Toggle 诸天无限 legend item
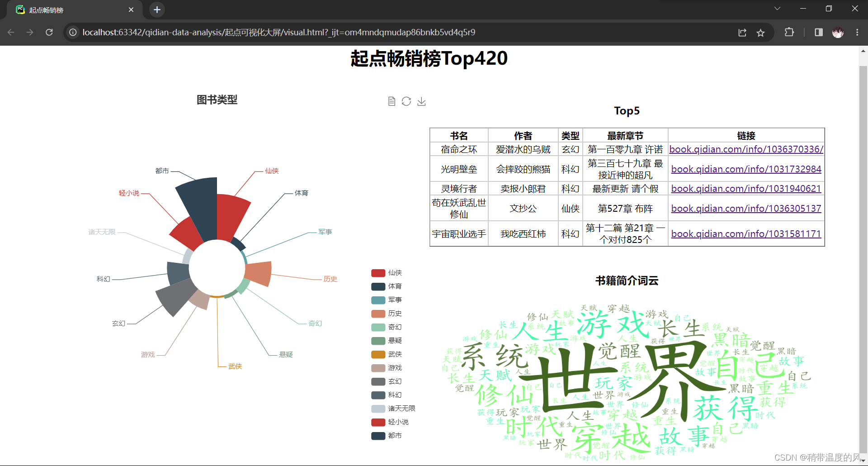 tap(393, 409)
